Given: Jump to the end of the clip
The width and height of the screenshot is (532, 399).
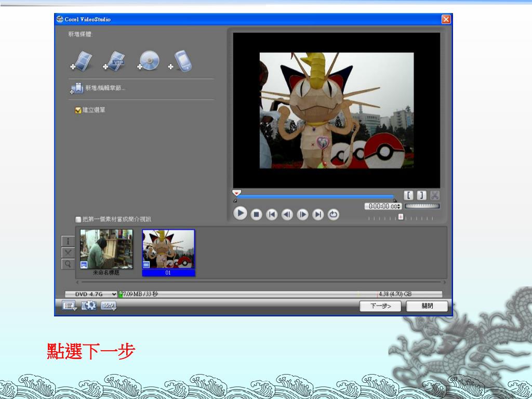Looking at the screenshot, I should [318, 215].
